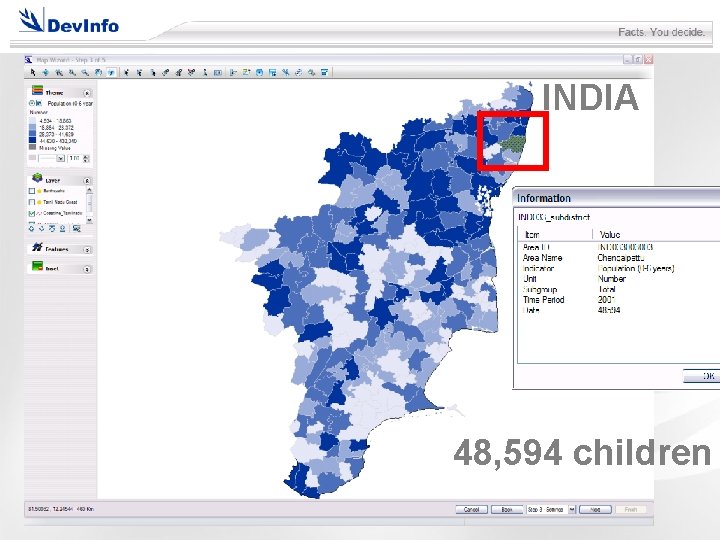Click the blue round disk icon in the toolbar
Screen dimensions: 720x540
[259, 73]
